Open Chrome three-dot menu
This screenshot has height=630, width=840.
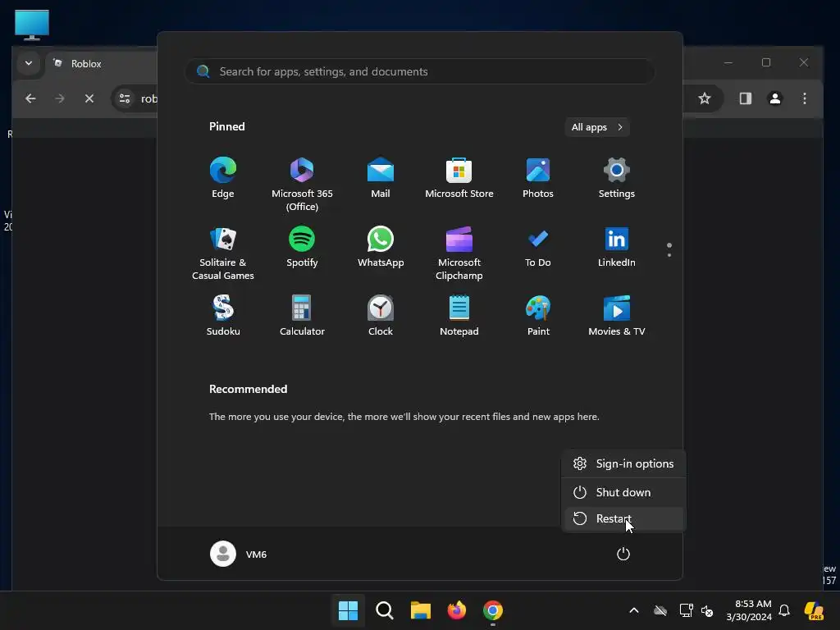click(x=804, y=98)
